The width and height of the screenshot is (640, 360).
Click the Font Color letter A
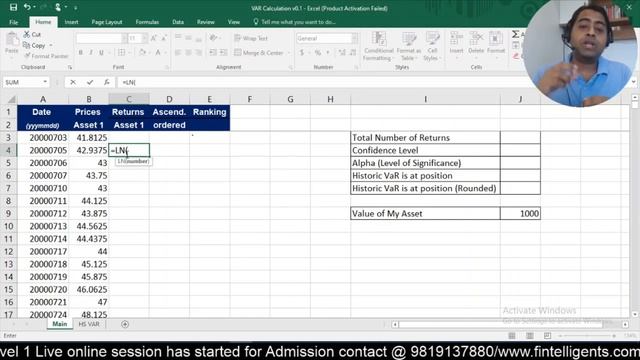click(x=158, y=53)
